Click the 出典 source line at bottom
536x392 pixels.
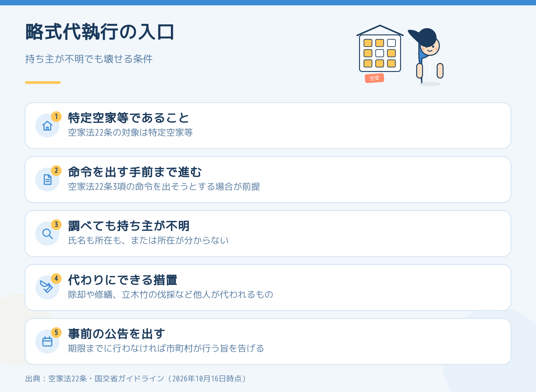click(136, 379)
